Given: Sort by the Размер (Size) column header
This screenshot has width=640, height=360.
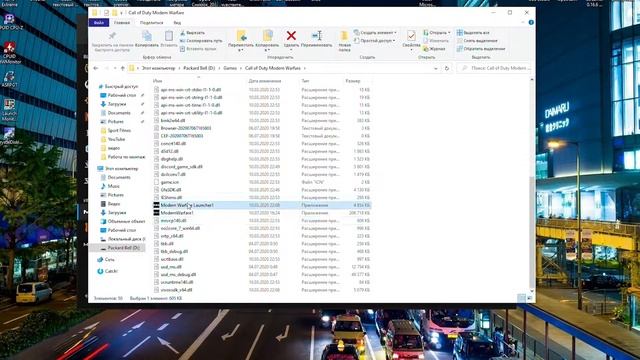Looking at the screenshot, I should 353,81.
